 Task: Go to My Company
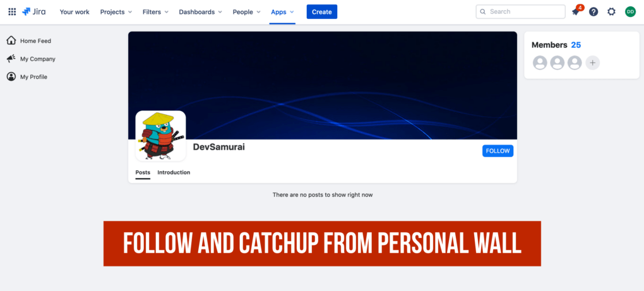37,59
